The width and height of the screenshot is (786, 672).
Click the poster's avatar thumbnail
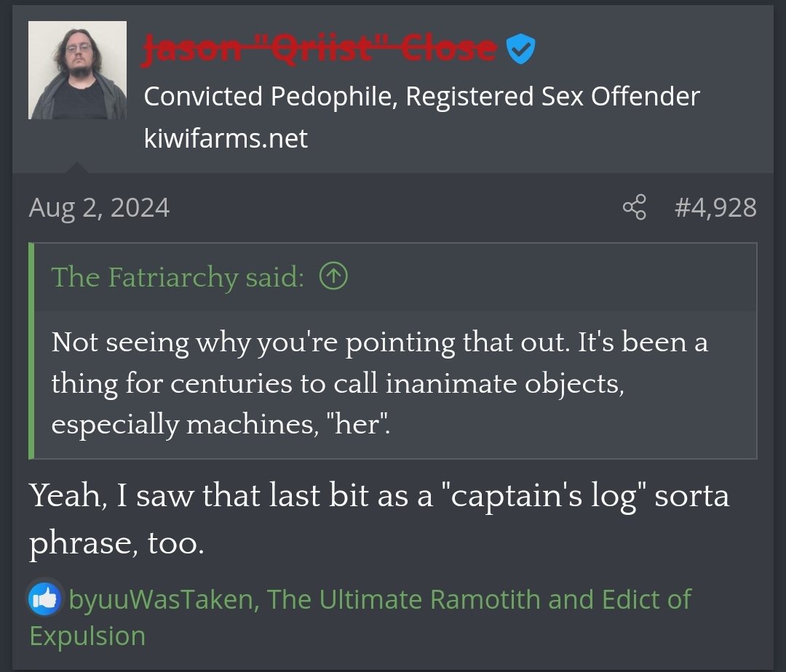click(77, 70)
